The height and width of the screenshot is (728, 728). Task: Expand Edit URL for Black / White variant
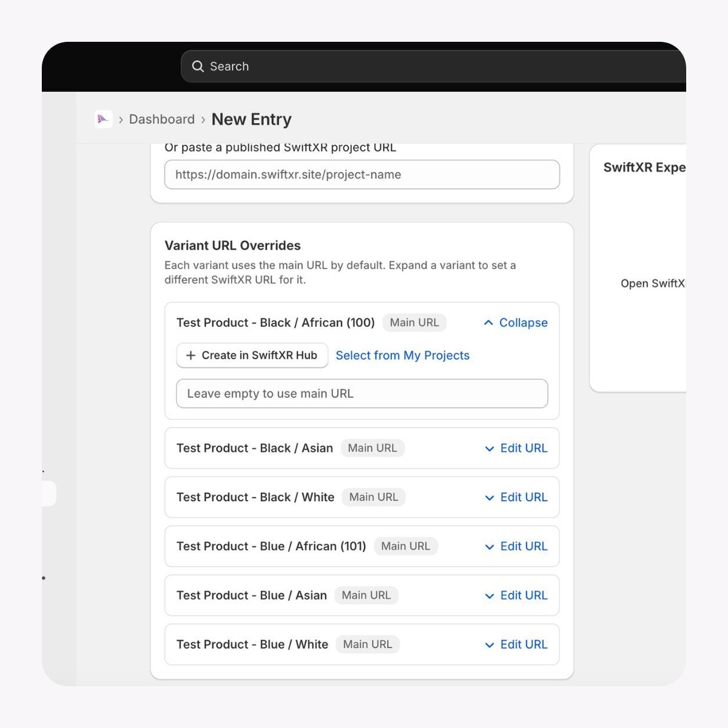pos(516,497)
